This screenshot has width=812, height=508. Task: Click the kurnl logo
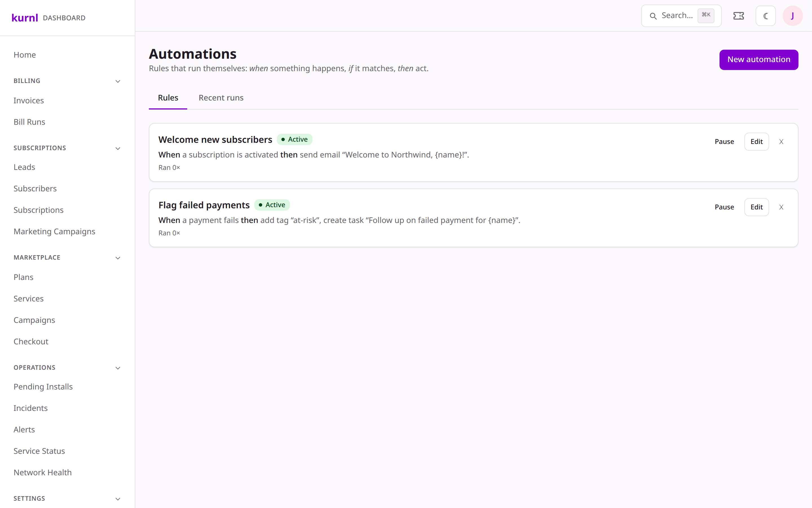pos(25,17)
